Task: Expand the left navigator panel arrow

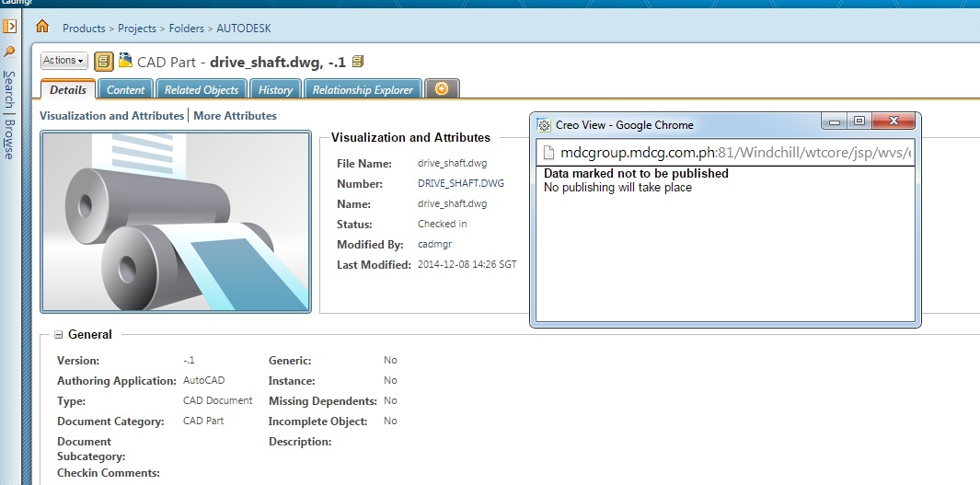Action: [x=10, y=27]
